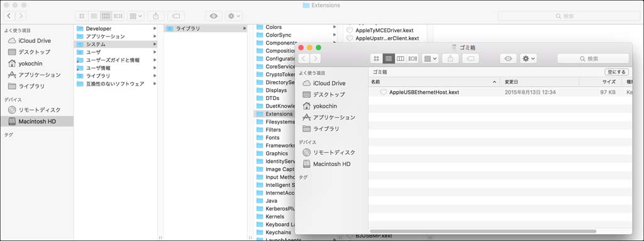
Task: Click Share button in Trash window toolbar
Action: [450, 59]
